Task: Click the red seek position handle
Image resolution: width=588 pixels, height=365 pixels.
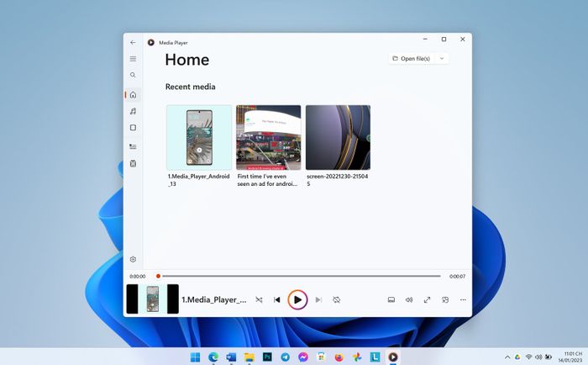Action: tap(158, 276)
